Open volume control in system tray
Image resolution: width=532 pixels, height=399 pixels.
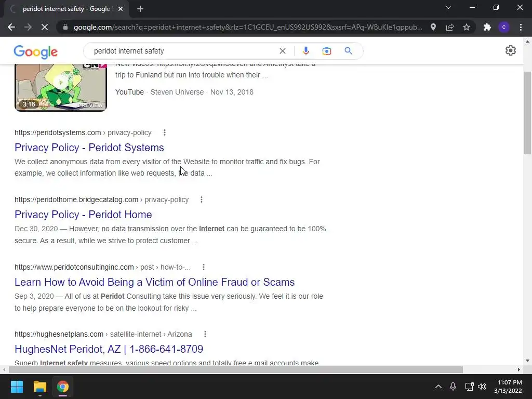pyautogui.click(x=482, y=387)
